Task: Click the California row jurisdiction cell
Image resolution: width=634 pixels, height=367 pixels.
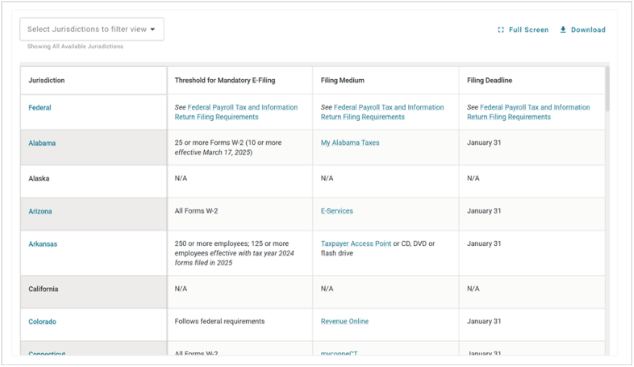Action: tap(93, 292)
